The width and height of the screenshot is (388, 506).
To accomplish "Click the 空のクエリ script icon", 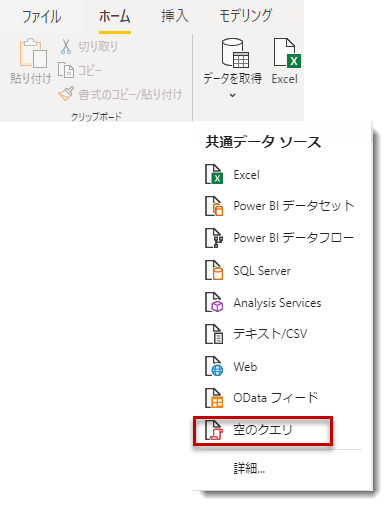I will [x=214, y=430].
